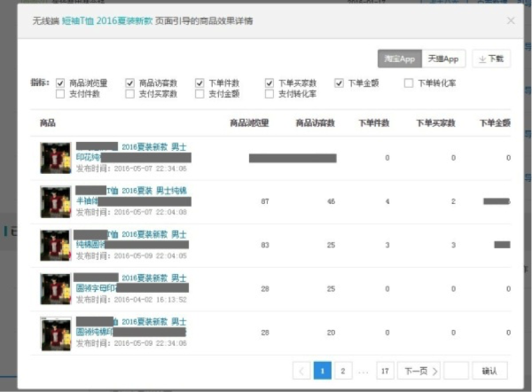Viewport: 532px width, 392px height.
Task: Open product link containing 圆领字母印
Action: (x=131, y=283)
